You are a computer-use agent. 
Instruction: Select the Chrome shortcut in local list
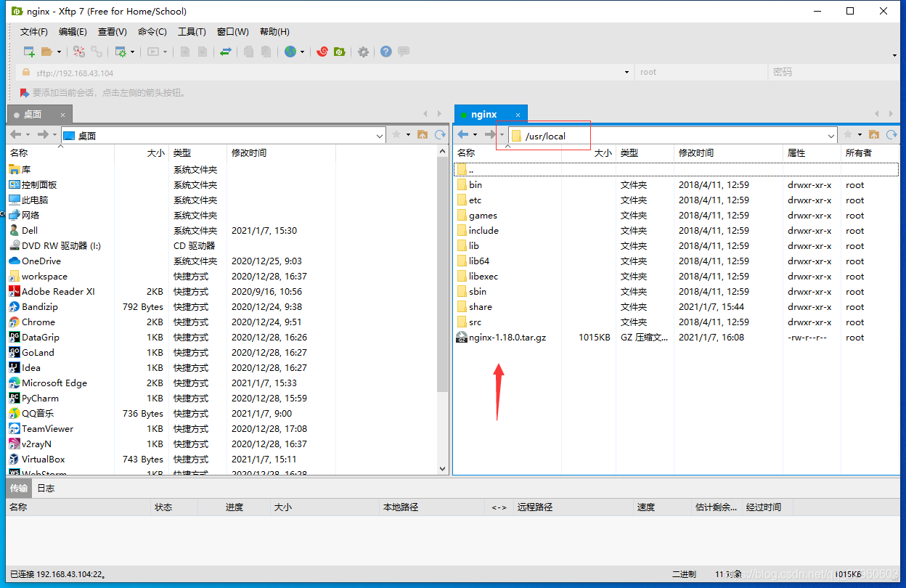(38, 322)
